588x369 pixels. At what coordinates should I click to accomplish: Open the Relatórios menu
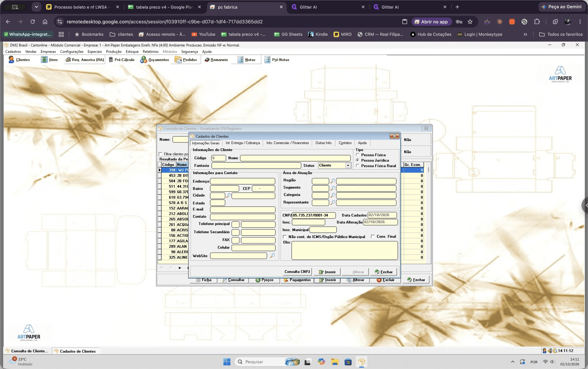coord(151,51)
